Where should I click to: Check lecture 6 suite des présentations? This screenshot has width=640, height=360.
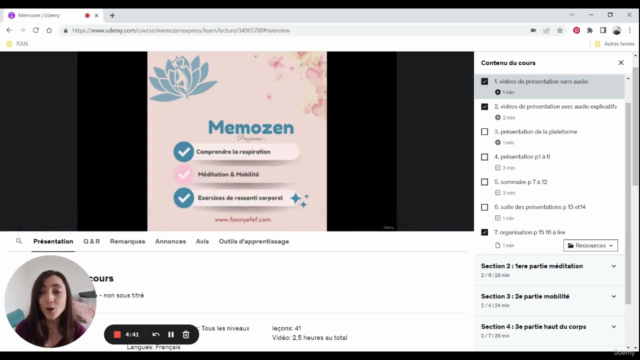pyautogui.click(x=484, y=207)
